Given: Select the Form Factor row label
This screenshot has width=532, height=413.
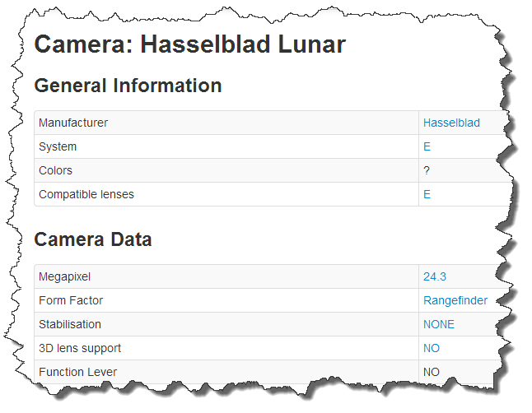Looking at the screenshot, I should (x=71, y=300).
